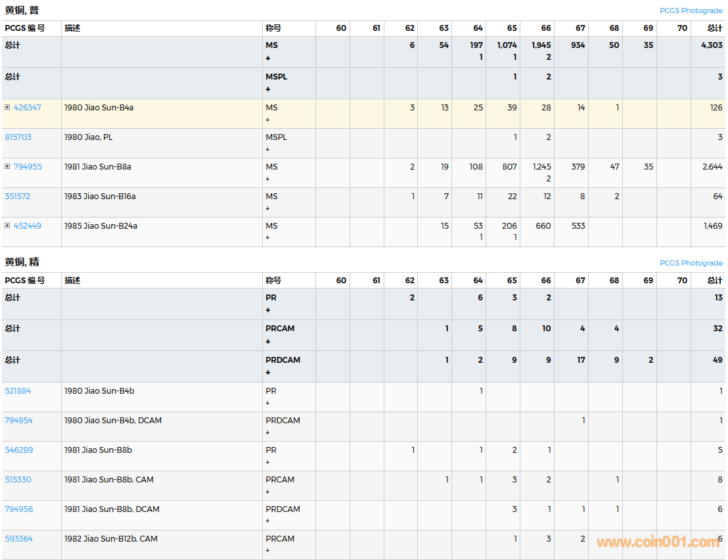728x560 pixels.
Task: Open entry 794956 link
Action: pyautogui.click(x=18, y=509)
